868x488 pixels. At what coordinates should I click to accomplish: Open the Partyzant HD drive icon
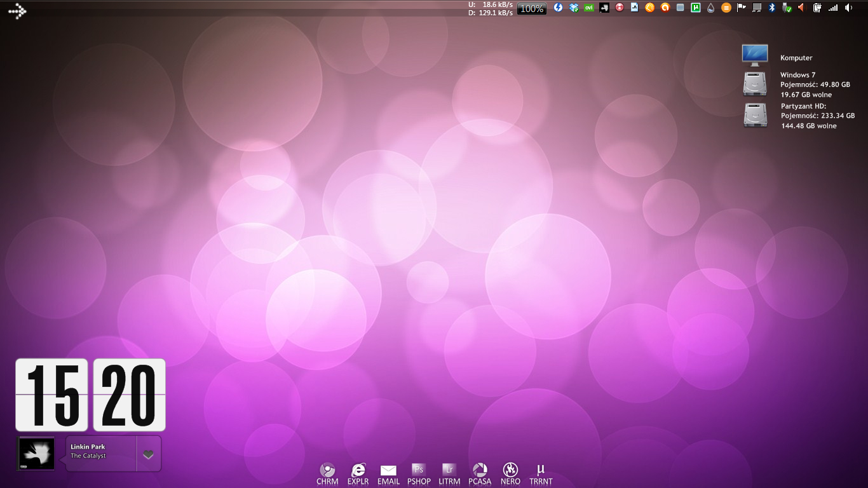point(755,115)
